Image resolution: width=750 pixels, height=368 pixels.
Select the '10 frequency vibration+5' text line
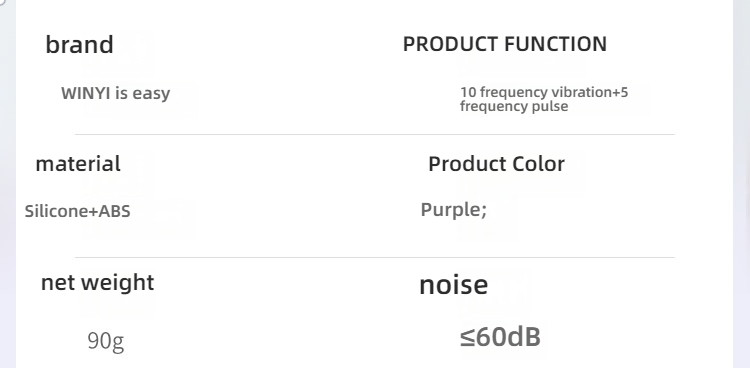click(544, 92)
